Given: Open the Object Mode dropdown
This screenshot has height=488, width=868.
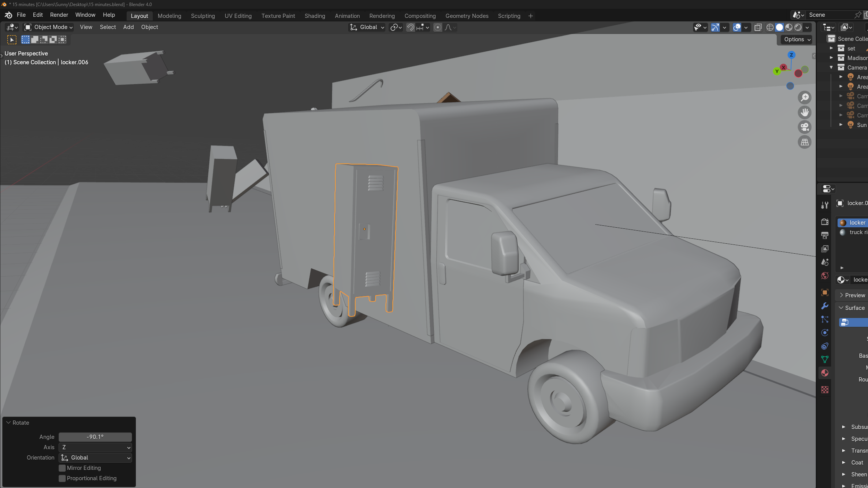Looking at the screenshot, I should (x=49, y=27).
